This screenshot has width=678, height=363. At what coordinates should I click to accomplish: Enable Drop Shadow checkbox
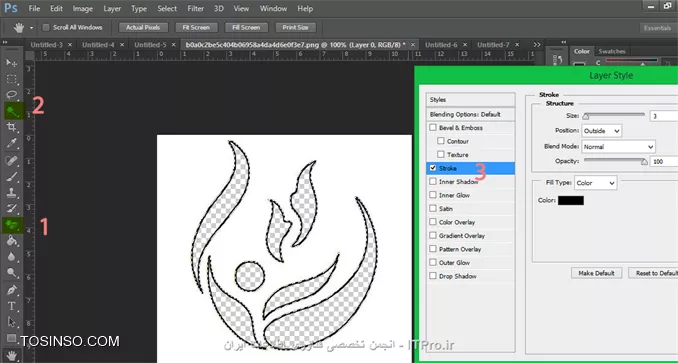point(433,276)
